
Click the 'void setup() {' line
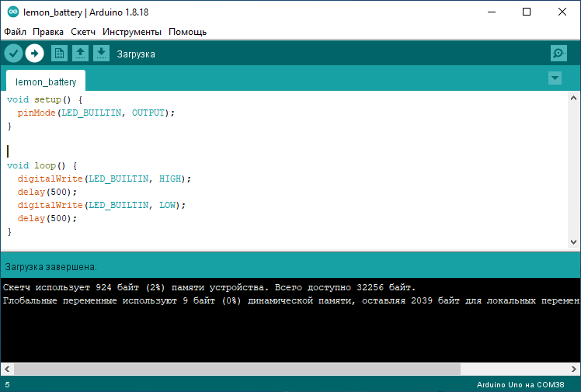pos(44,99)
